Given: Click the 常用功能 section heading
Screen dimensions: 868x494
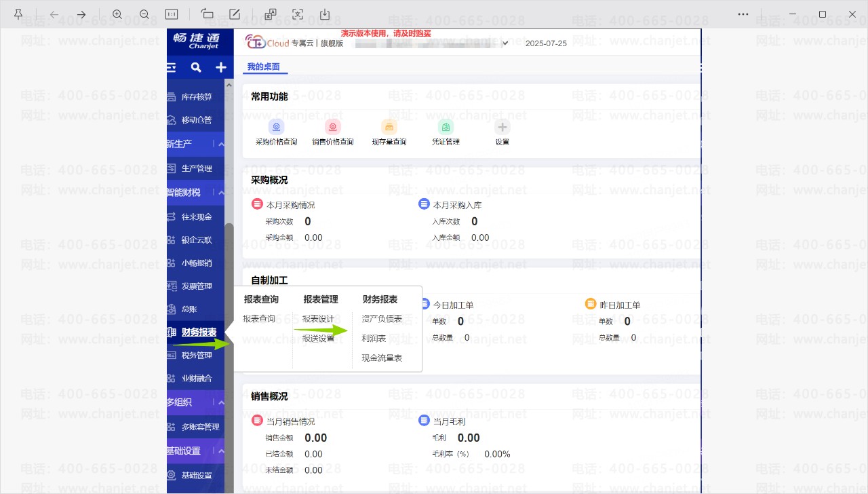Looking at the screenshot, I should click(x=269, y=97).
